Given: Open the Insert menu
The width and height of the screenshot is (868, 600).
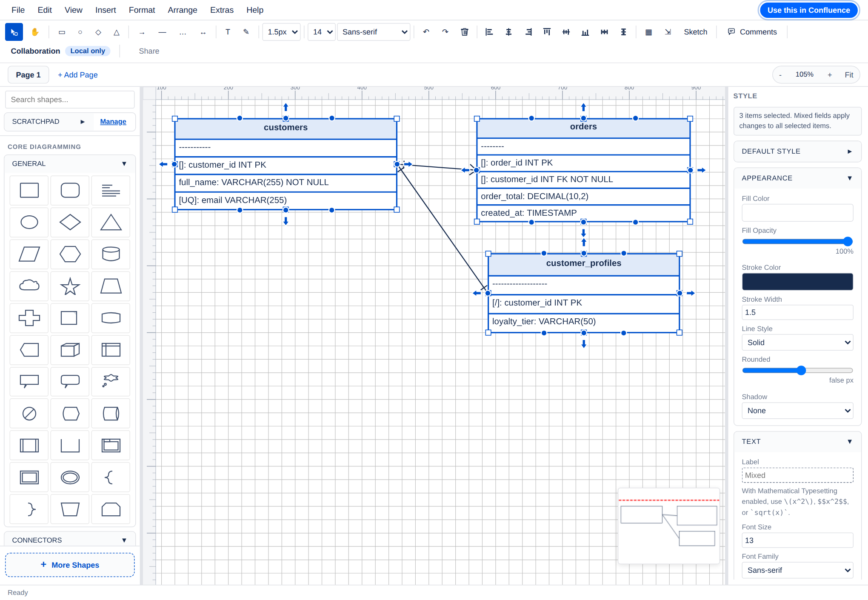Looking at the screenshot, I should tap(106, 10).
